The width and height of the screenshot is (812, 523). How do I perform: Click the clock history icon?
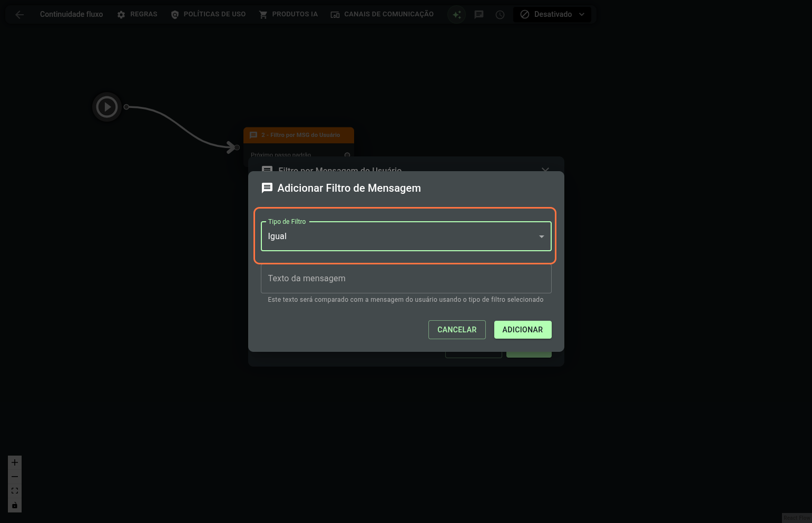click(x=500, y=15)
